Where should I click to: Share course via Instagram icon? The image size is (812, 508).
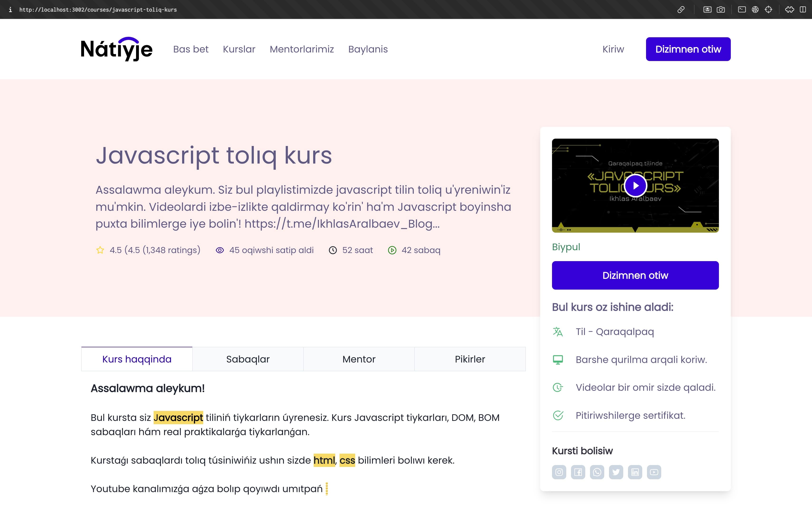(x=559, y=472)
